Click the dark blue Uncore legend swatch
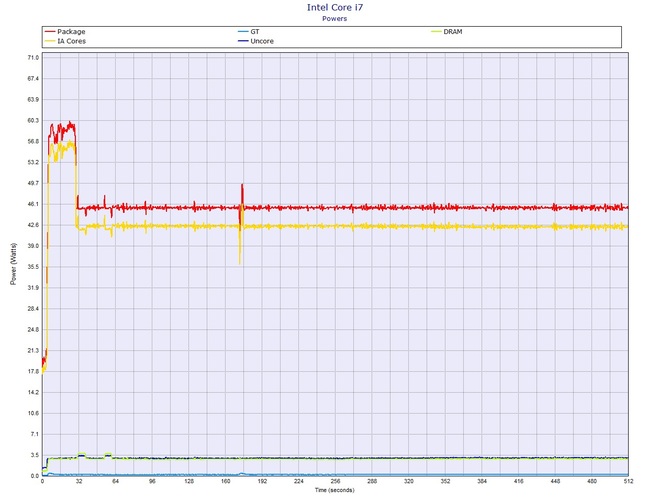The height and width of the screenshot is (502, 670). click(x=244, y=41)
